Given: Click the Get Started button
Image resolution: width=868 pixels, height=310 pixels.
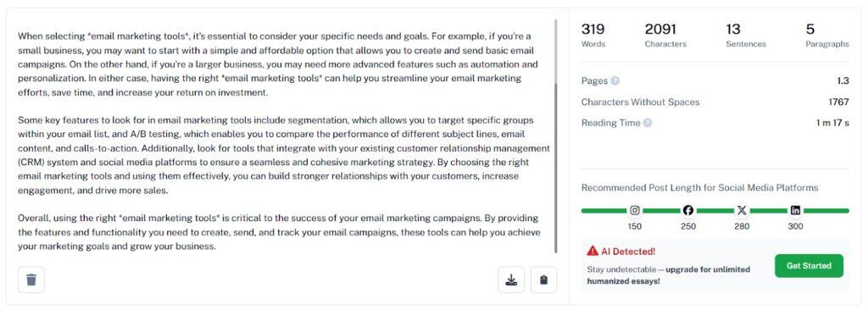Looking at the screenshot, I should [809, 266].
